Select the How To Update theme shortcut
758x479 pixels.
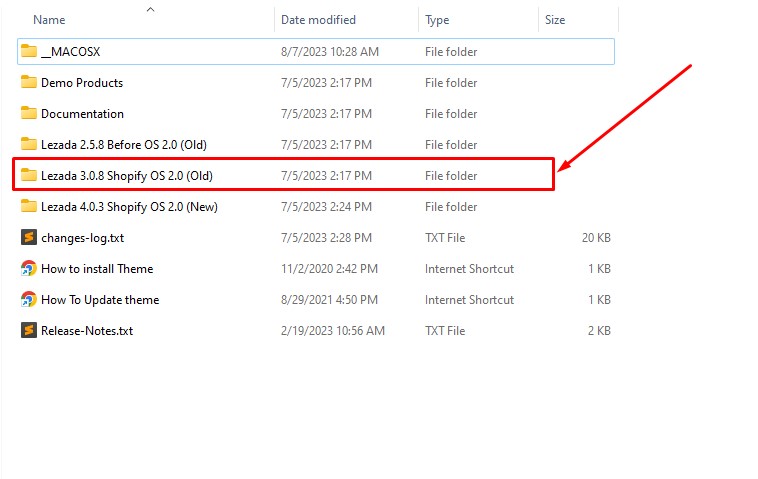pos(100,300)
